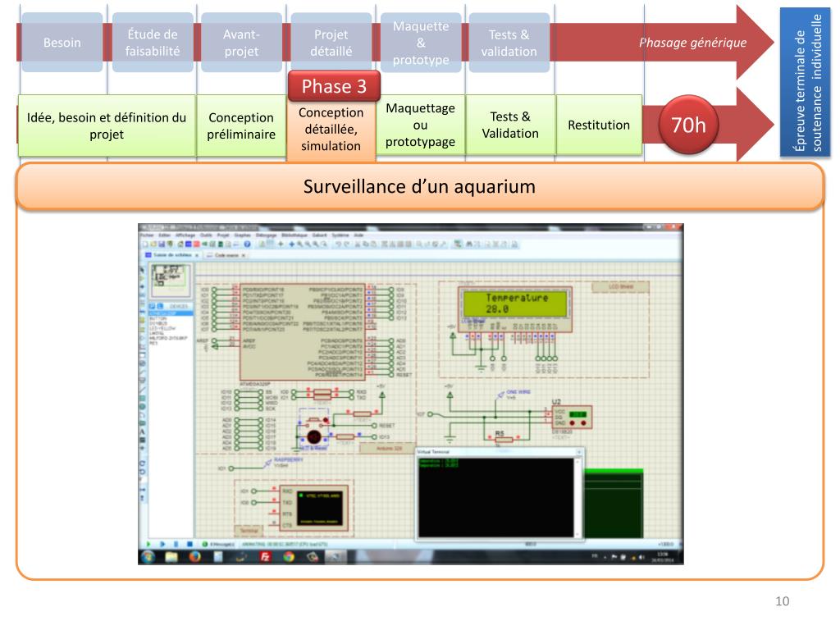Image resolution: width=840 pixels, height=630 pixels.
Task: Click the Maquette & prototype box
Action: pyautogui.click(x=421, y=43)
